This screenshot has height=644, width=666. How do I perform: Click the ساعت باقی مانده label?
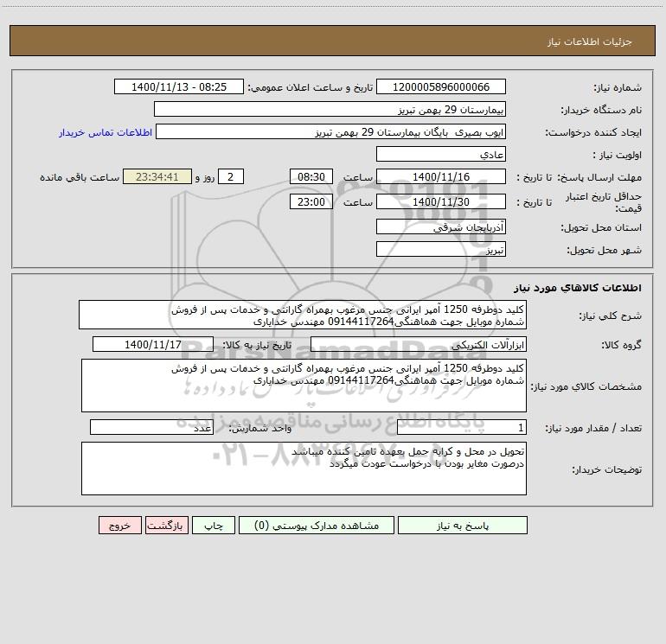point(80,177)
